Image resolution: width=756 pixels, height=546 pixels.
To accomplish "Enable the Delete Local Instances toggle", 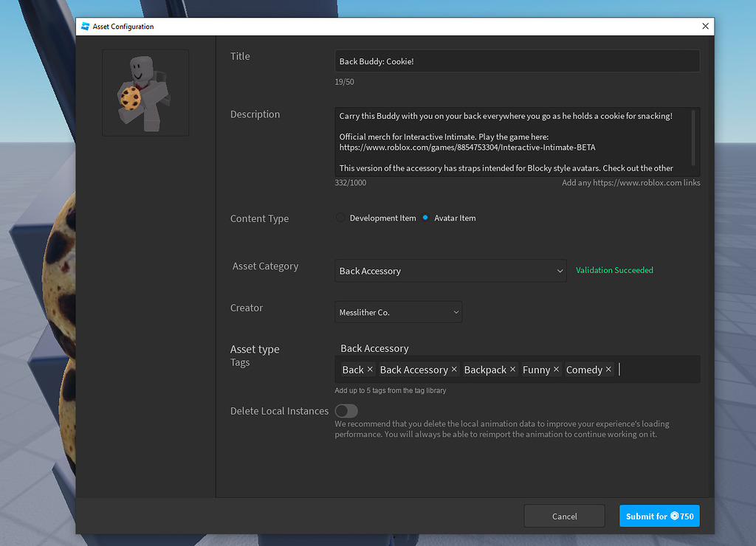I will (x=346, y=411).
